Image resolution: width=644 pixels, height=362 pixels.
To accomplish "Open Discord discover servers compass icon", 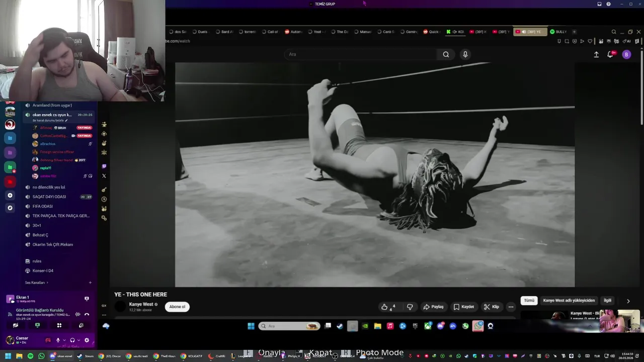I will tap(10, 208).
